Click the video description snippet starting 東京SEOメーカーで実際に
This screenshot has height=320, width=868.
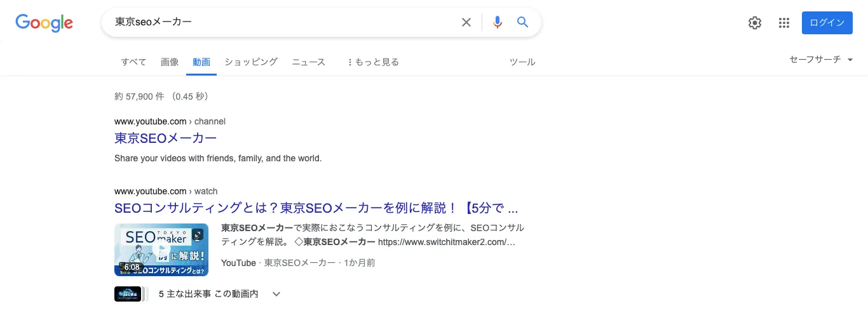[373, 234]
